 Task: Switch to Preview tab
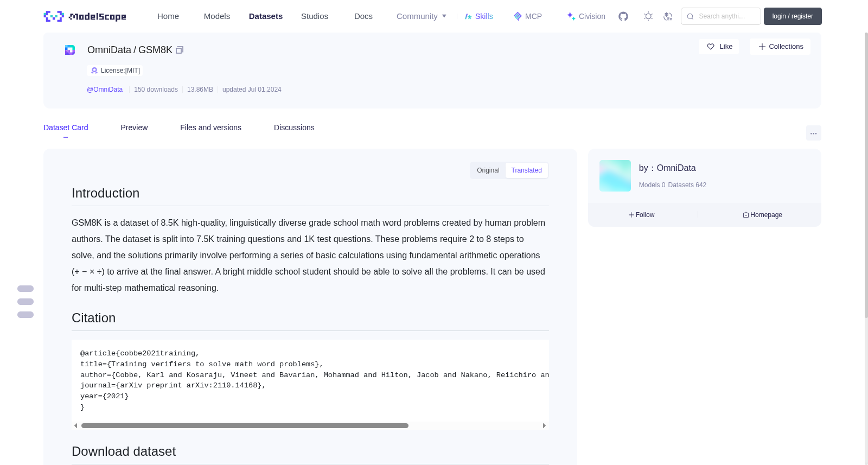click(134, 128)
